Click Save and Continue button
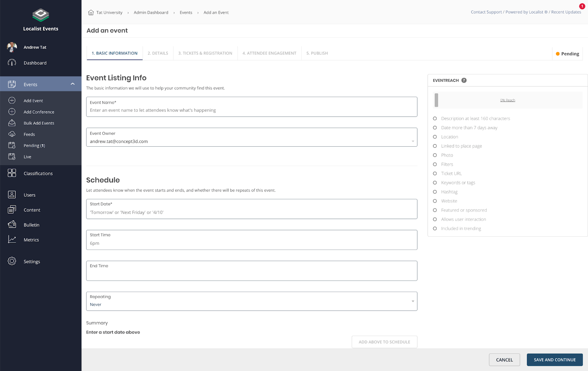 pyautogui.click(x=555, y=360)
